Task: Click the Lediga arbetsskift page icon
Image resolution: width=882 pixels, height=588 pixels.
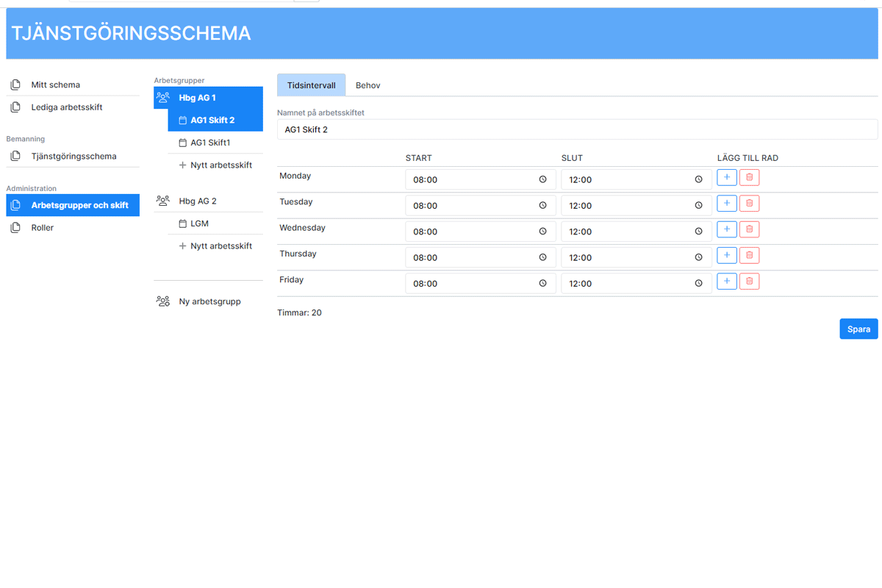Action: pos(15,107)
